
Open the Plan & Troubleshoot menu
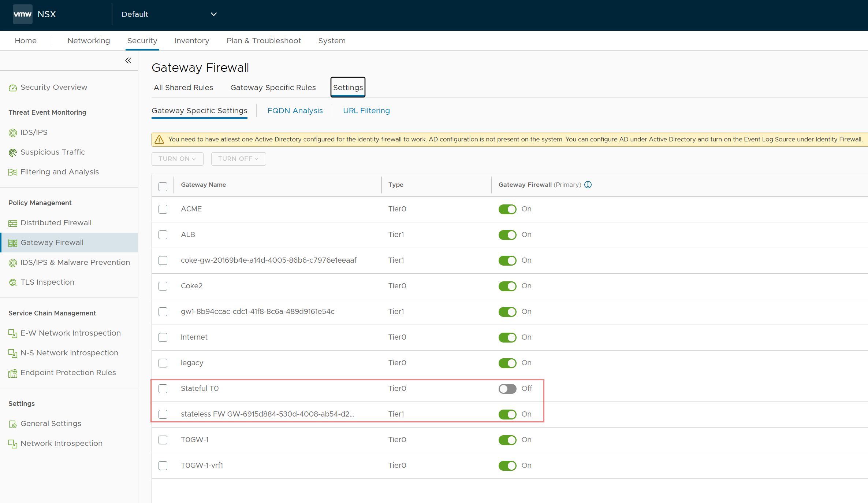click(264, 40)
